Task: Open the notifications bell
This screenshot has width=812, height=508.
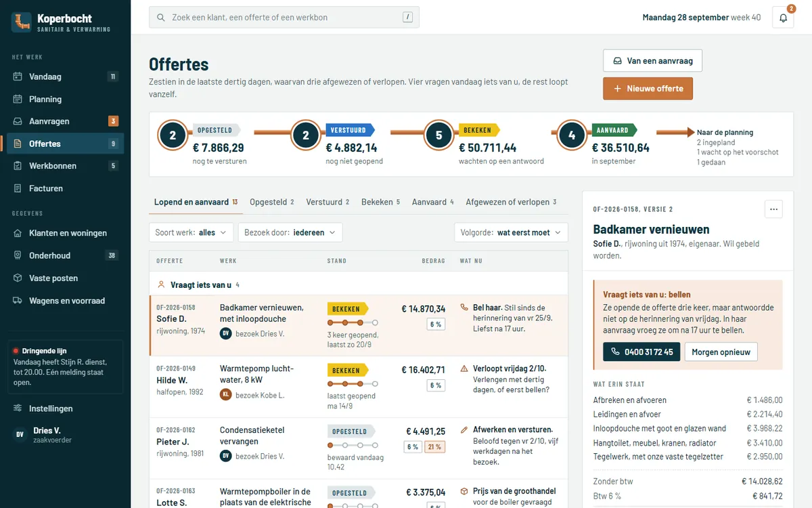Action: pyautogui.click(x=783, y=17)
